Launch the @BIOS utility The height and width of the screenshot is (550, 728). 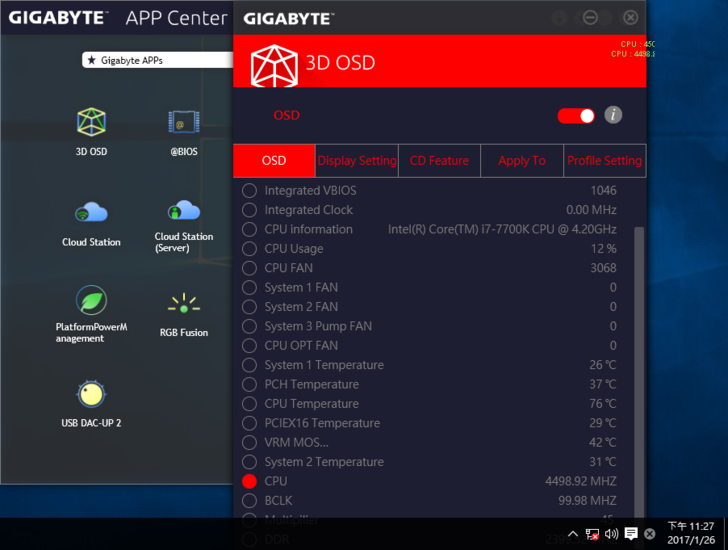pos(183,123)
